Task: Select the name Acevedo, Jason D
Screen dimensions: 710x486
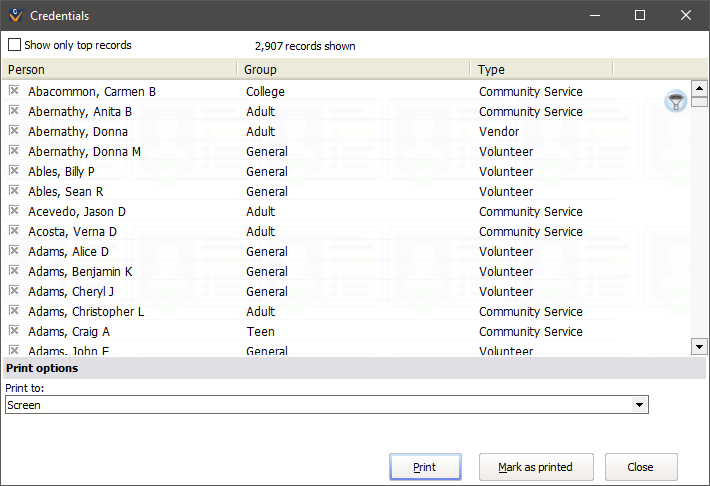Action: [x=77, y=212]
